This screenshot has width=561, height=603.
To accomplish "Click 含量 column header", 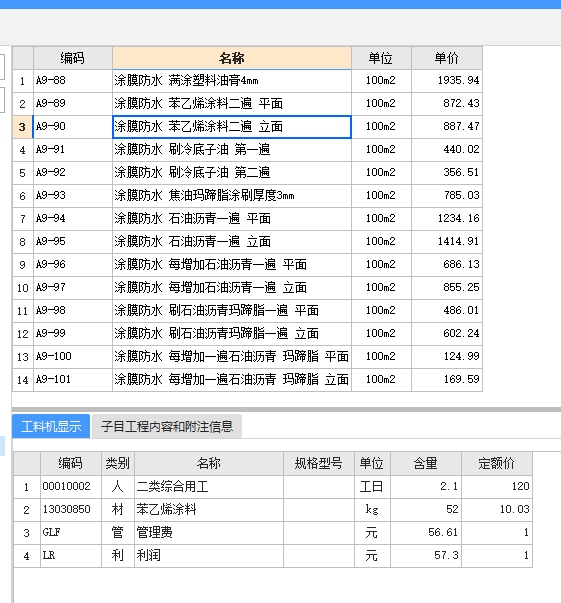I will [x=426, y=463].
